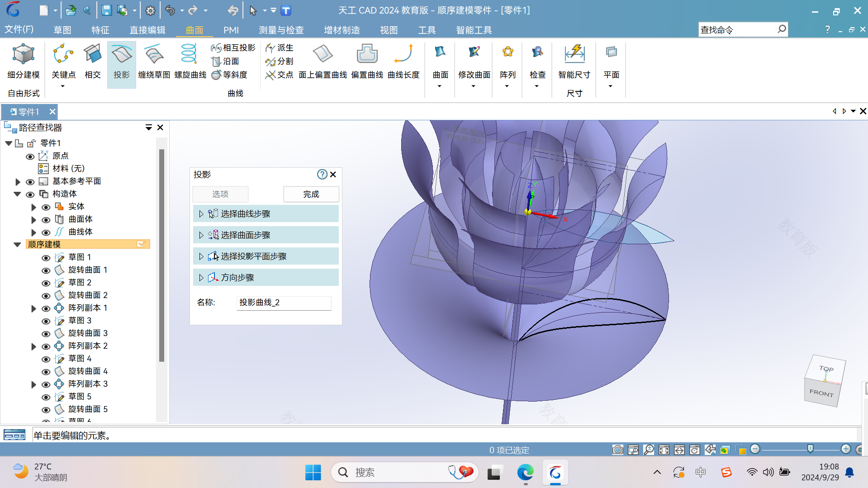Click the 相互投影 cross projection command
868x488 pixels.
pyautogui.click(x=233, y=47)
